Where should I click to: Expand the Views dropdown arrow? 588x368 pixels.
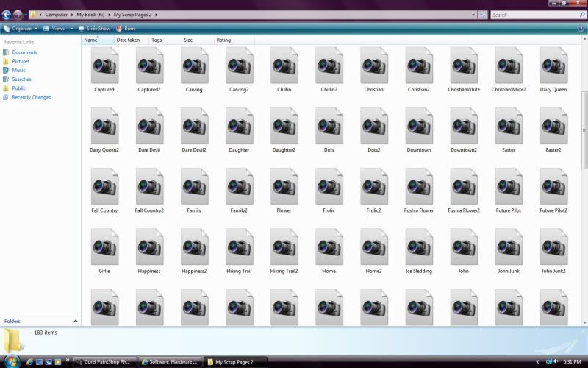(70, 28)
